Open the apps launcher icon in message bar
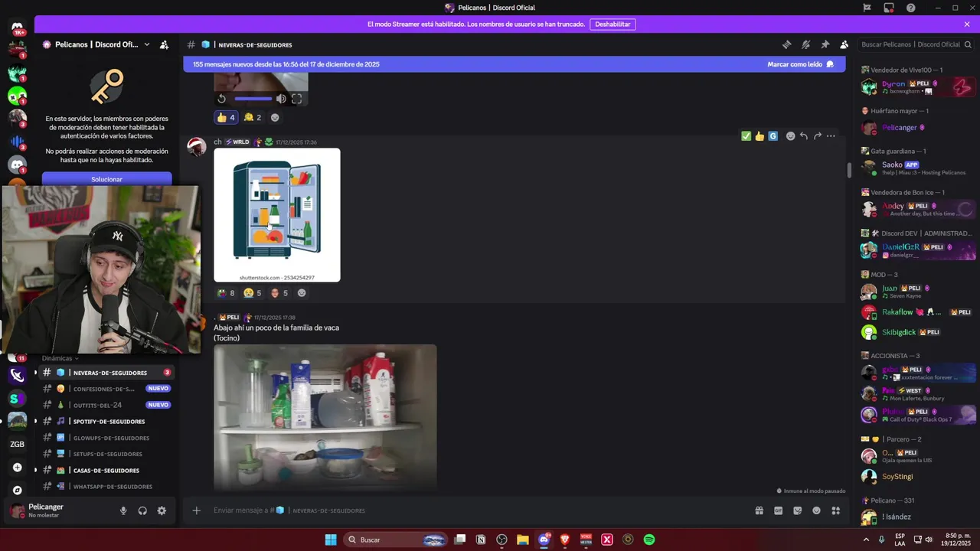This screenshot has height=551, width=980. (x=836, y=510)
